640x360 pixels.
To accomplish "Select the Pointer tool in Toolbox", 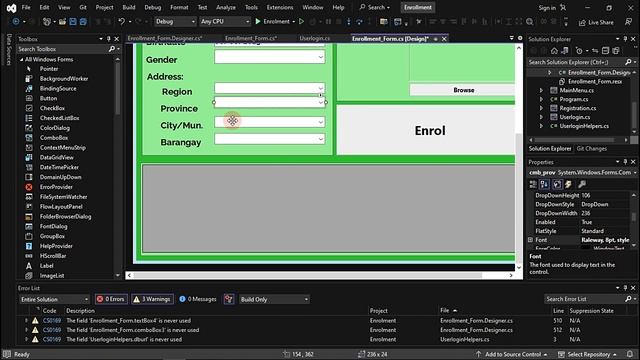I will (49, 69).
